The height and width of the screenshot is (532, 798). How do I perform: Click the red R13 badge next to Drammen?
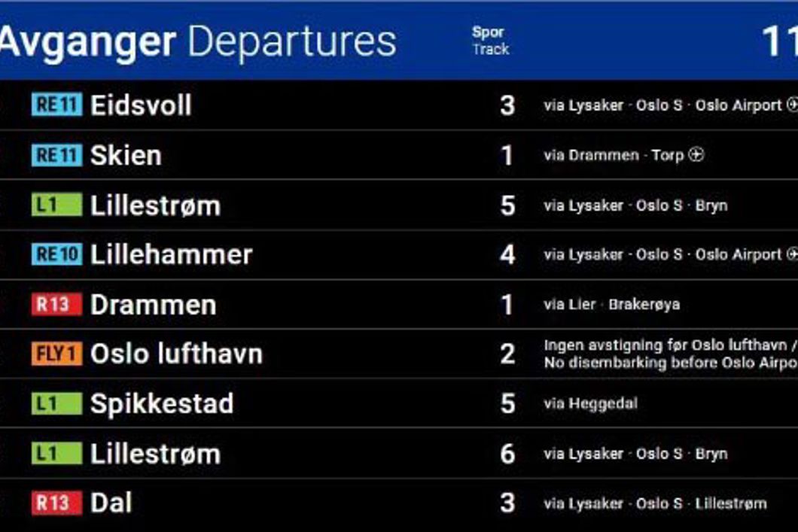pos(56,305)
